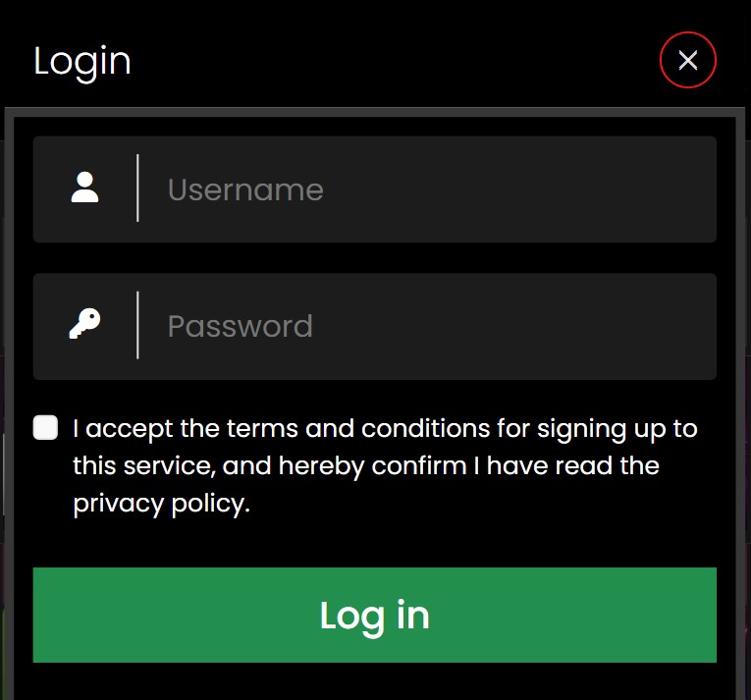Click the user silhouette icon
This screenshot has height=700, width=751.
click(84, 188)
